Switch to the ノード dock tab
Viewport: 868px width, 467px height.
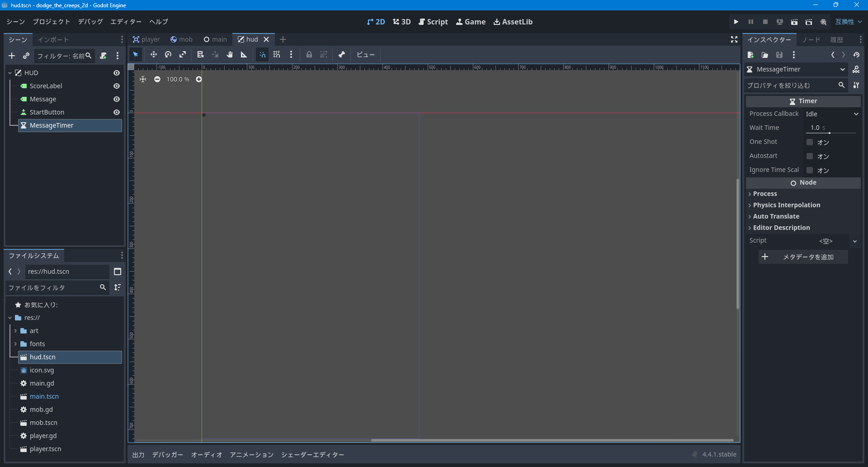pos(811,40)
